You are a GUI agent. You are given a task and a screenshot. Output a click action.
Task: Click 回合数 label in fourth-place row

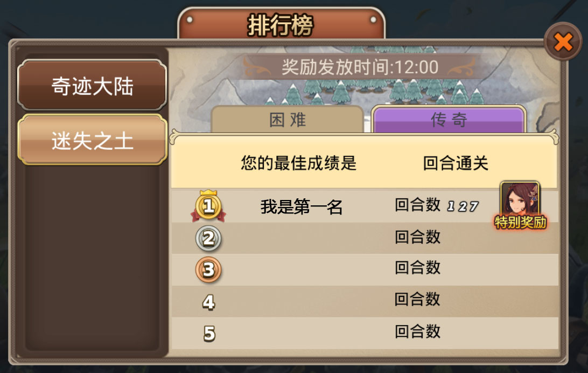point(417,300)
